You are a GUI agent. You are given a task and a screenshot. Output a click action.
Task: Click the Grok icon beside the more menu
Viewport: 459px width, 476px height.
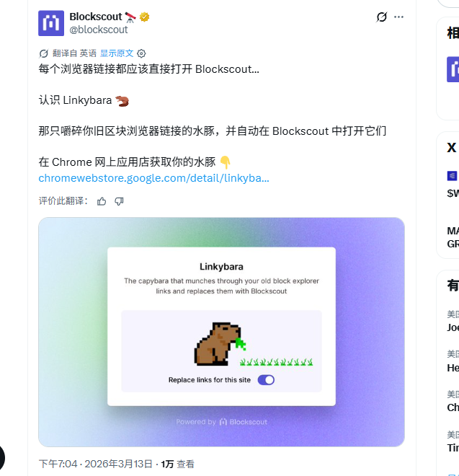(x=381, y=17)
